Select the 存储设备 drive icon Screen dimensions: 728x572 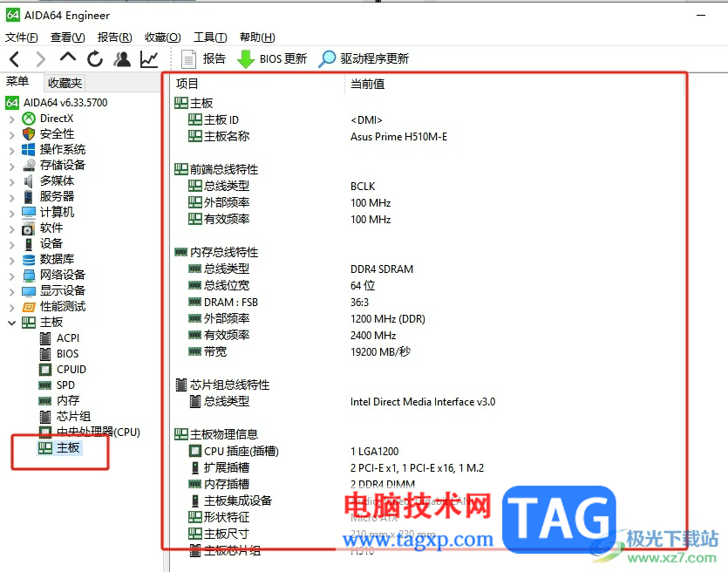point(29,166)
